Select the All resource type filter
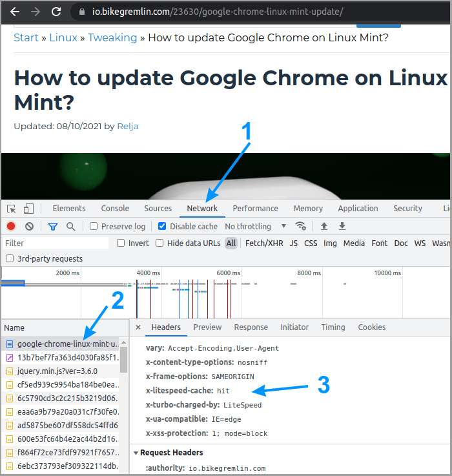The image size is (452, 476). coord(231,243)
